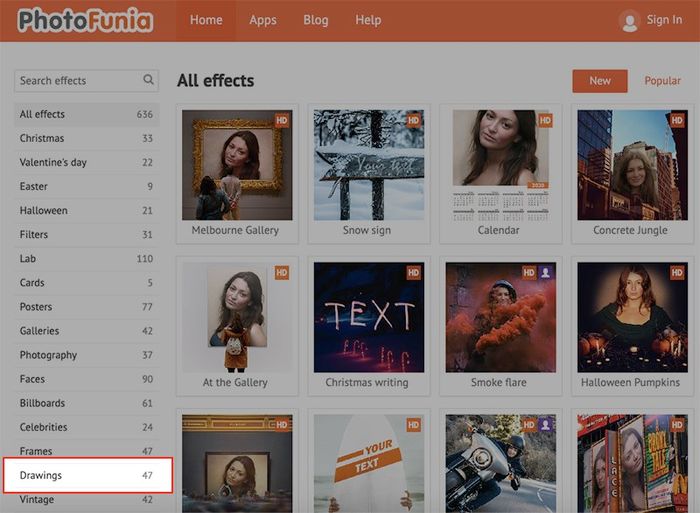Viewport: 700px width, 513px height.
Task: Open the At the Gallery thumbnail
Action: (x=237, y=317)
